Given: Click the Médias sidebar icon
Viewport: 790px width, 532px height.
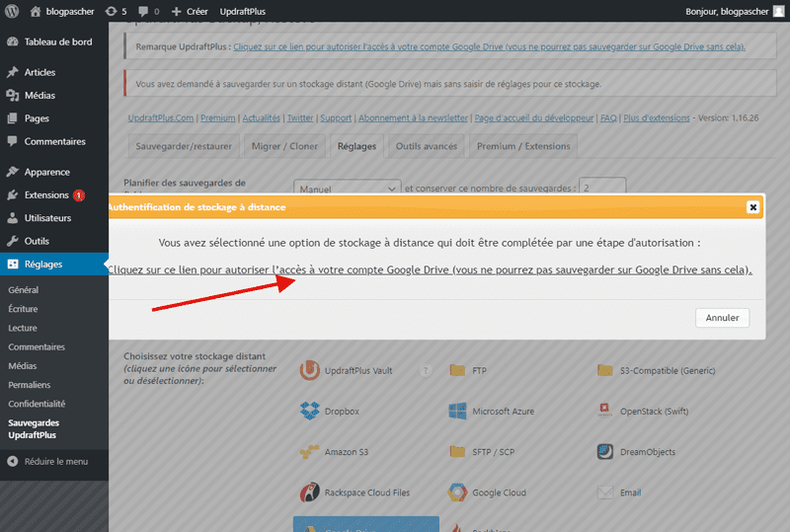Looking at the screenshot, I should [x=13, y=95].
